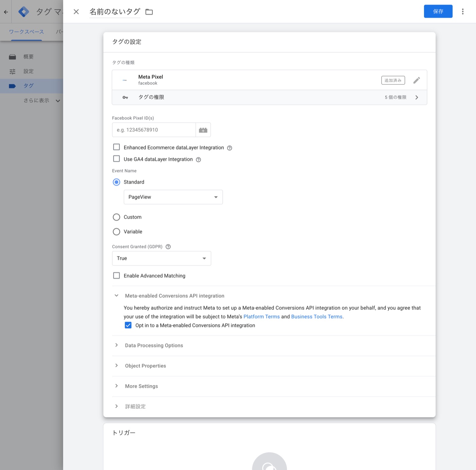The width and height of the screenshot is (476, 470).
Task: Select the Variable event name radio
Action: pos(117,232)
